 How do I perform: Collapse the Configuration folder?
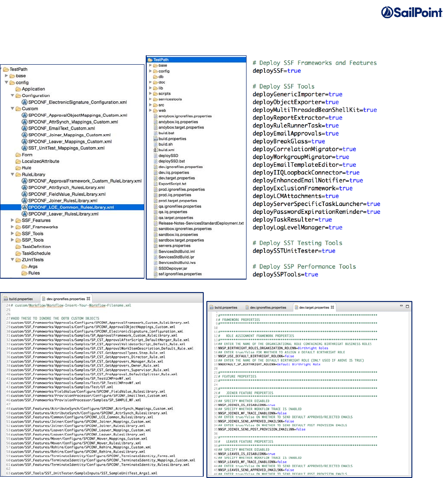tap(12, 95)
